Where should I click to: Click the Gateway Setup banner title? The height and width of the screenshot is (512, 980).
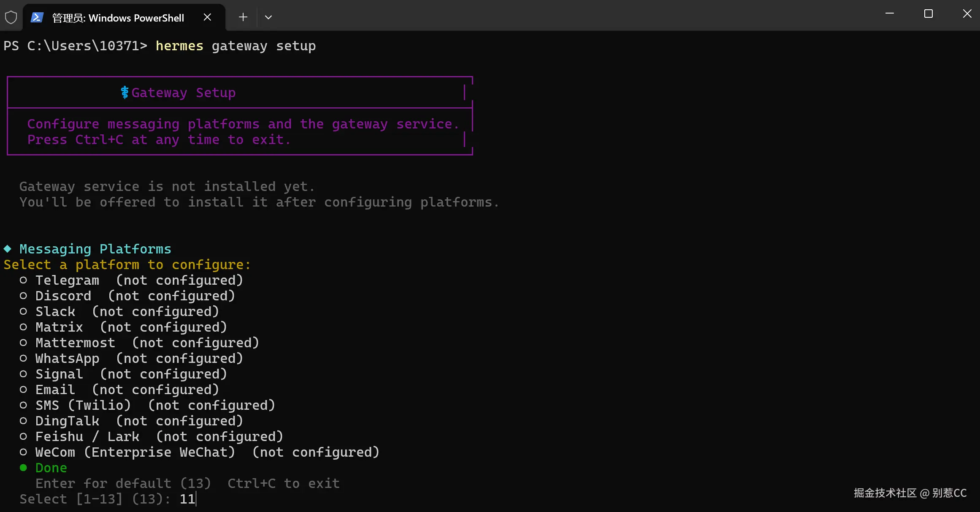[183, 93]
